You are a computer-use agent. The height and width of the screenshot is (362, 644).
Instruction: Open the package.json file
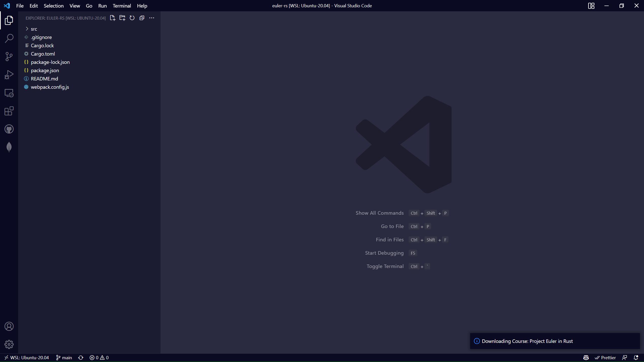point(89,70)
